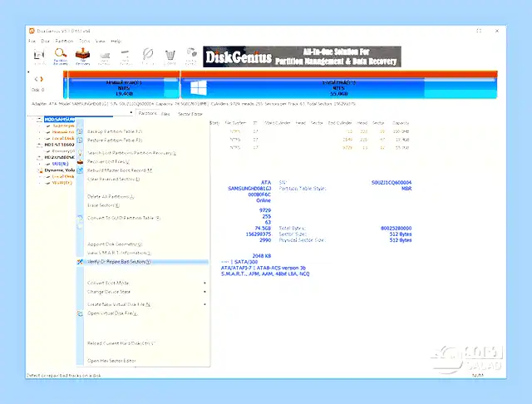Select Reload Current Hard Disk
The width and height of the screenshot is (532, 404).
[x=142, y=343]
